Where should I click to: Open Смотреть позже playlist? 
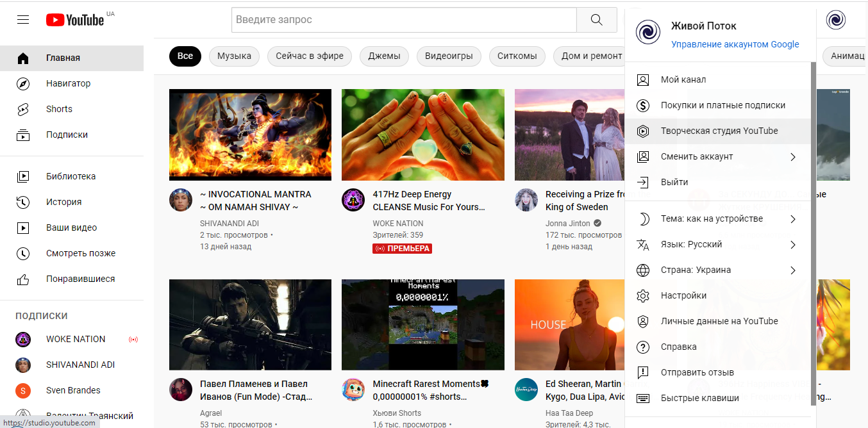[x=80, y=253]
